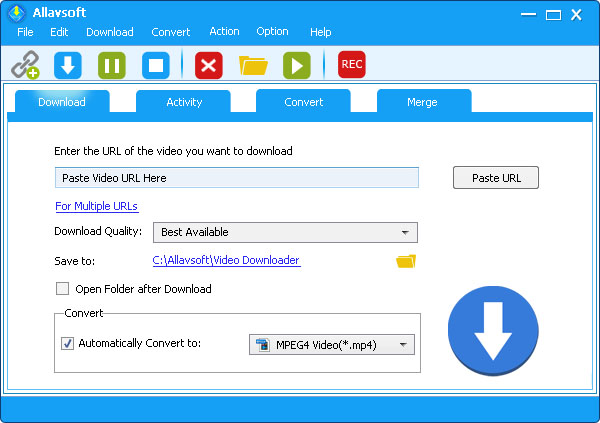Start screen recording with REC icon

click(x=351, y=65)
